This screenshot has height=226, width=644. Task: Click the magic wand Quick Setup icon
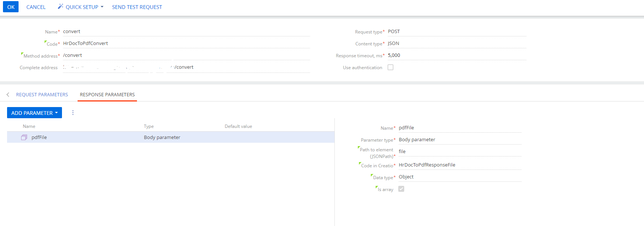(61, 7)
